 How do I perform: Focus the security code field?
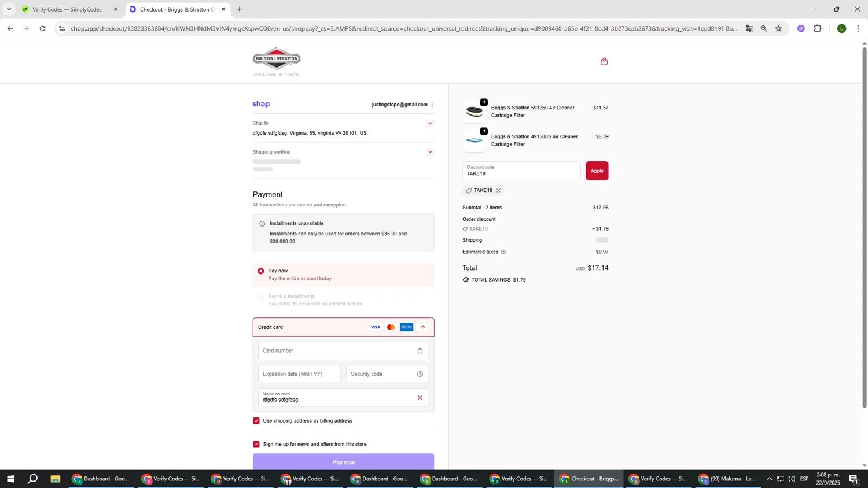pos(387,374)
